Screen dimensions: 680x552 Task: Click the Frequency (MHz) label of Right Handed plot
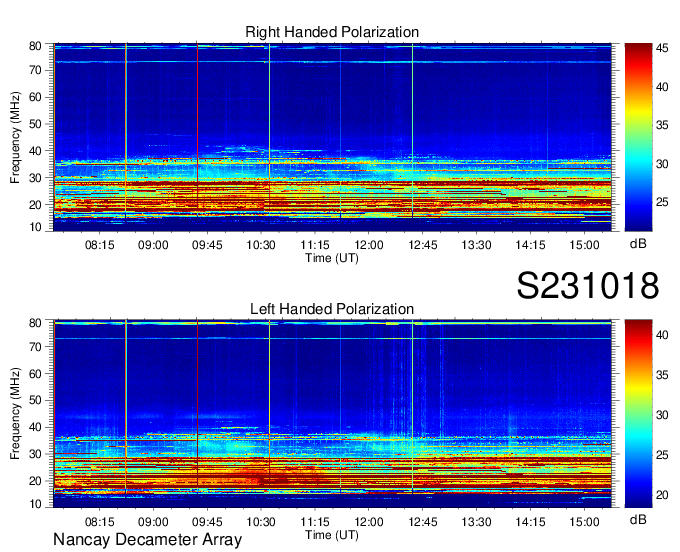pos(15,137)
